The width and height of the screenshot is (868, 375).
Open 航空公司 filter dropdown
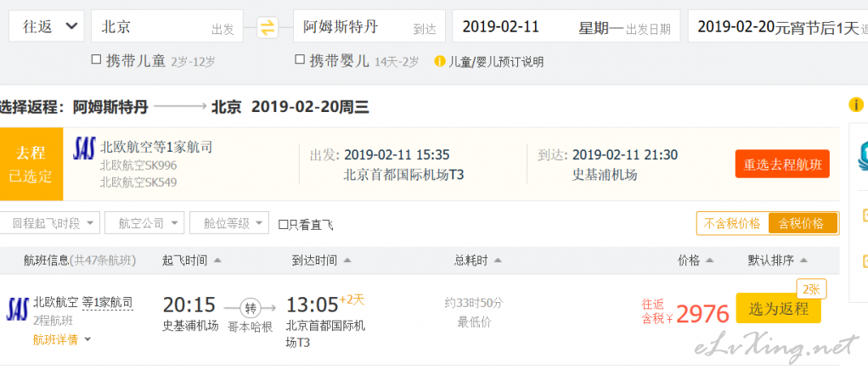pos(144,223)
